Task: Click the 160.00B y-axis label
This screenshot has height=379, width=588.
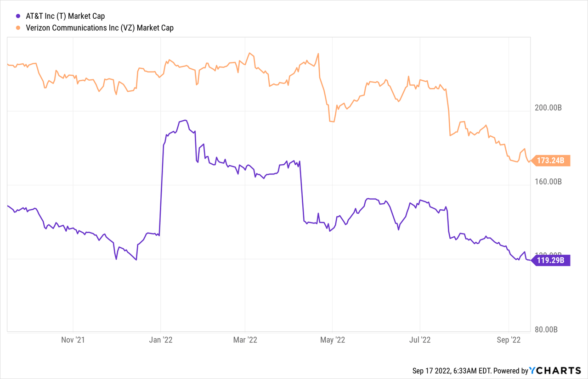Action: (549, 182)
